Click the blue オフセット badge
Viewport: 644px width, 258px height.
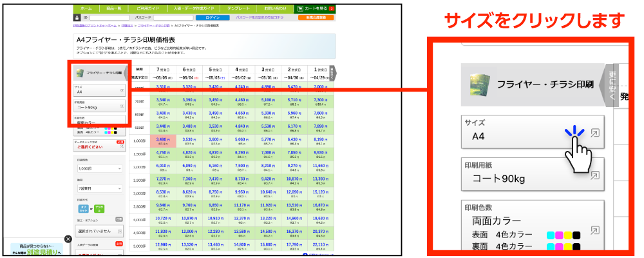click(83, 208)
